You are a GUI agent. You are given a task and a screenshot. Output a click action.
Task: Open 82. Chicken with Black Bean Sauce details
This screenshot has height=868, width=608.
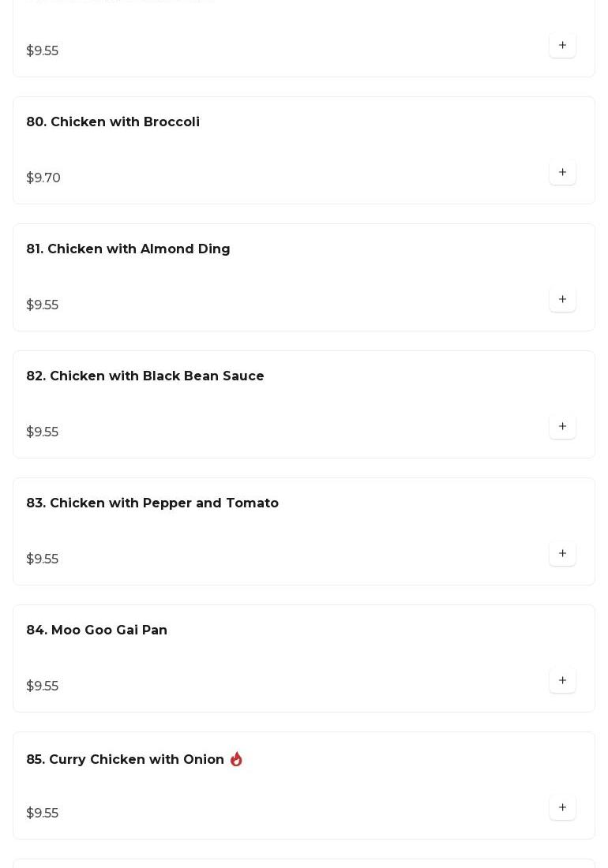point(145,376)
